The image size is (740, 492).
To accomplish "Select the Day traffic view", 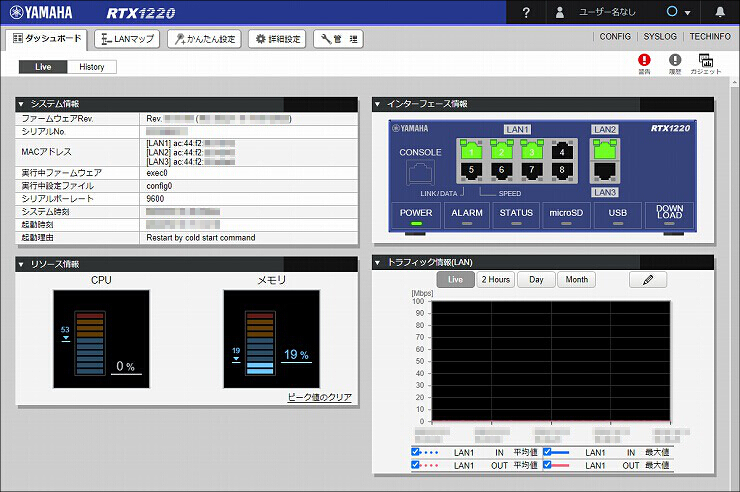I will [536, 280].
